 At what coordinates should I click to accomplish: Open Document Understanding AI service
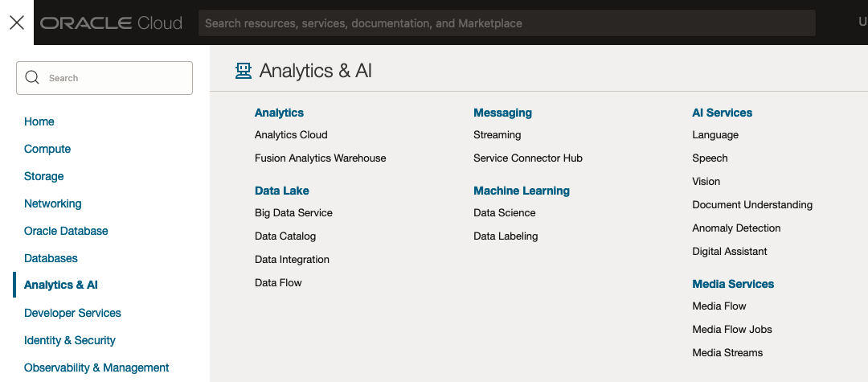click(x=752, y=205)
